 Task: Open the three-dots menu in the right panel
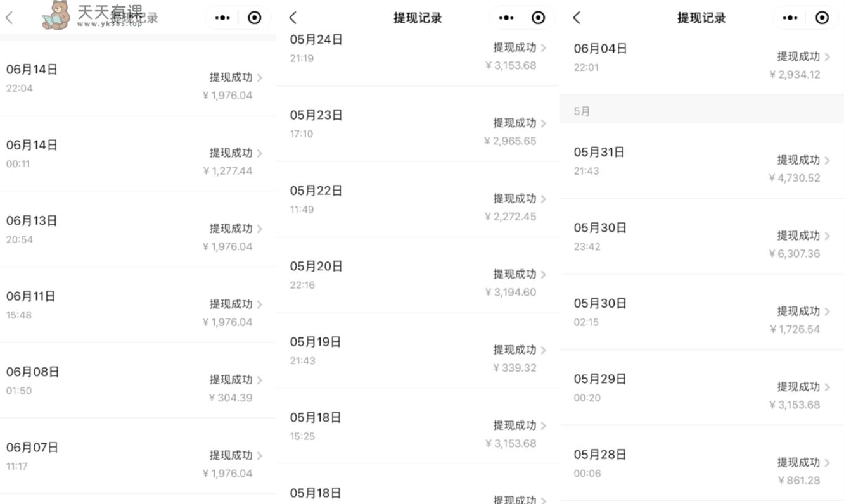tap(790, 18)
